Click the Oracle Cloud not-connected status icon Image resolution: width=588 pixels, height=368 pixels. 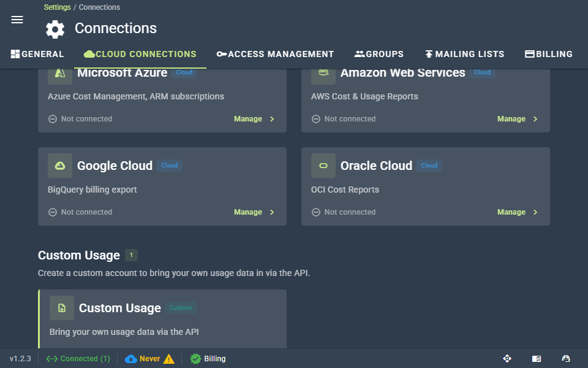click(316, 212)
